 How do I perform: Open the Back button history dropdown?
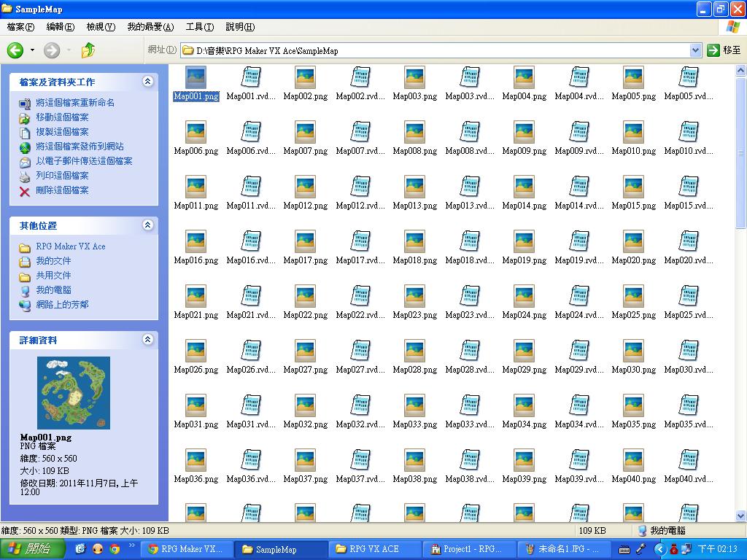tap(32, 50)
